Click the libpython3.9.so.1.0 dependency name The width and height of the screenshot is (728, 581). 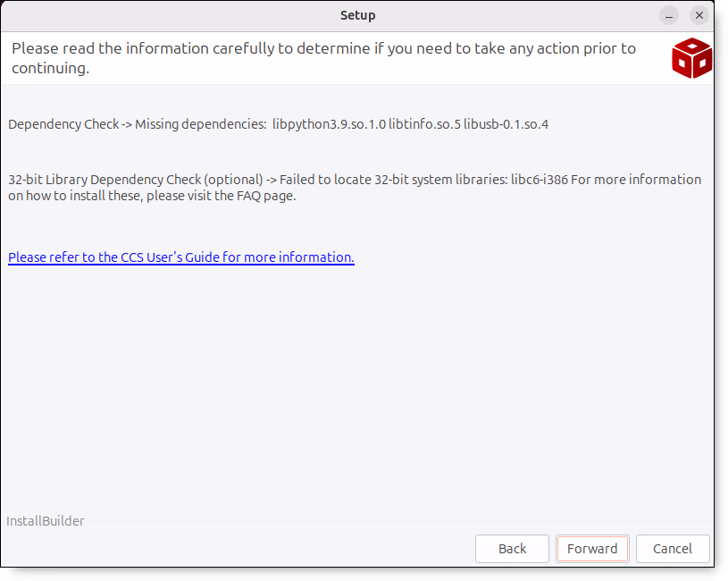click(329, 124)
